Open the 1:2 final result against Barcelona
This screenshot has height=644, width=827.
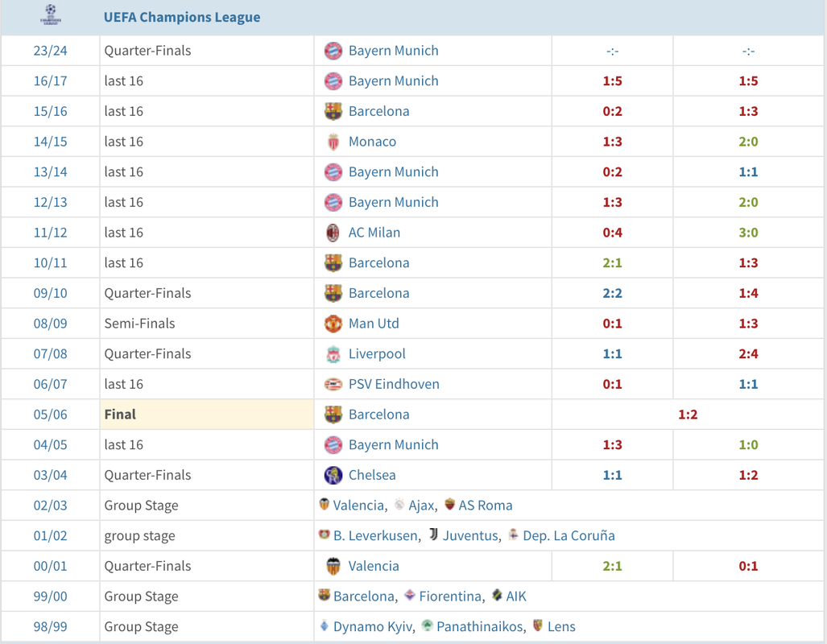688,415
